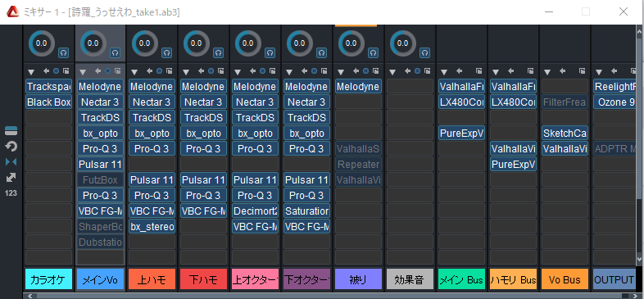Viewport: 644px width, 299px height.
Task: Toggle the blue circle bypass on 上ハモ channel
Action: [159, 71]
